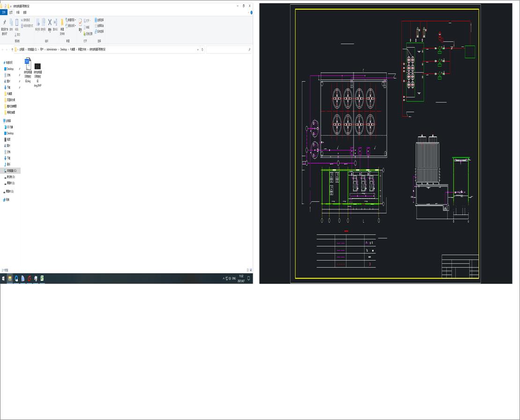Screen dimensions: 520x420
Task: Expand the address bar history dropdown
Action: point(197,50)
